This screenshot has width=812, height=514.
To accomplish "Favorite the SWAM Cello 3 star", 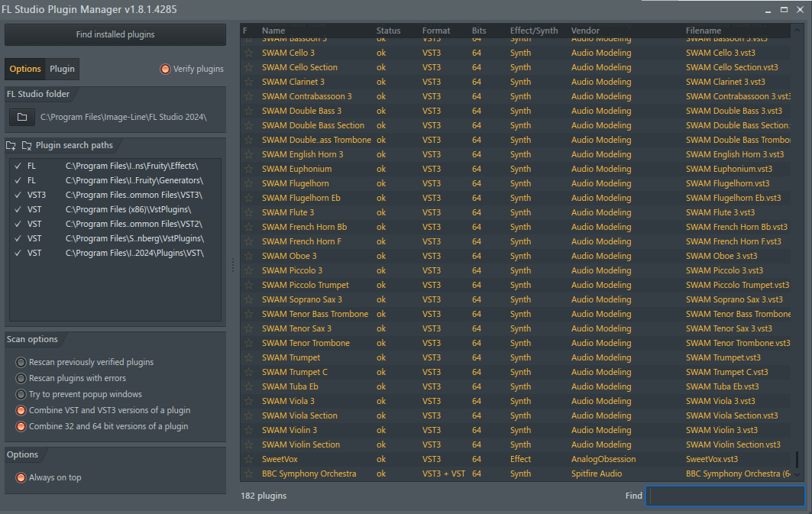I will coord(249,53).
